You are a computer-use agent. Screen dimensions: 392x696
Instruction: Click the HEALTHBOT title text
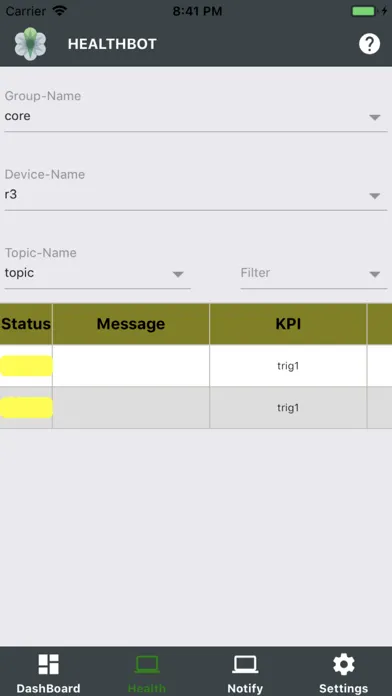112,44
